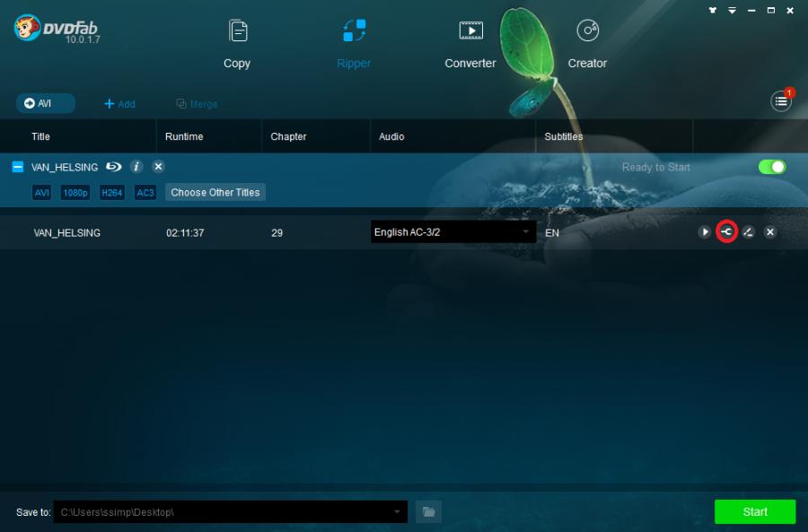808x532 pixels.
Task: Open the Converter module
Action: [x=470, y=44]
